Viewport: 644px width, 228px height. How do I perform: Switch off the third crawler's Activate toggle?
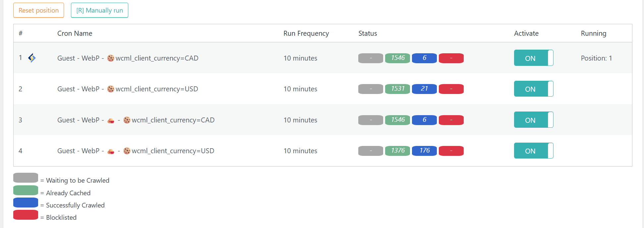coord(533,120)
